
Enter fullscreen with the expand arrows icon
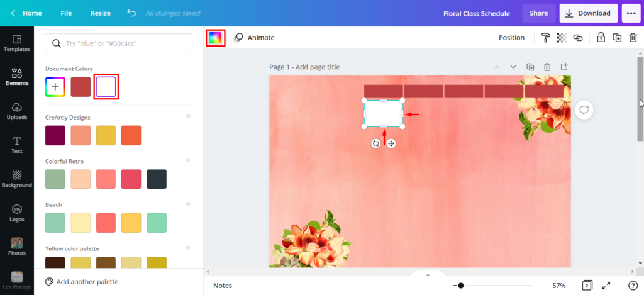point(607,286)
